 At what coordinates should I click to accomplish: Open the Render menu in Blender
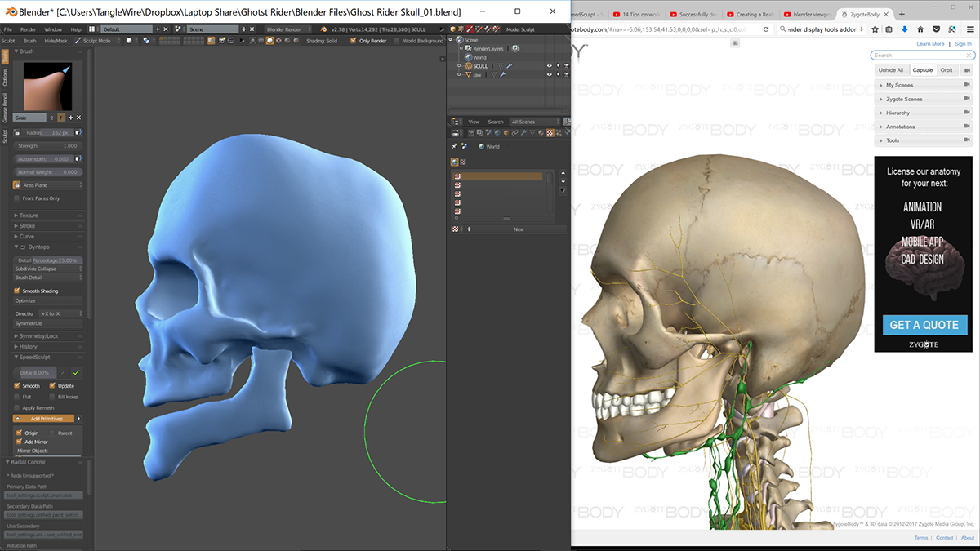point(29,29)
